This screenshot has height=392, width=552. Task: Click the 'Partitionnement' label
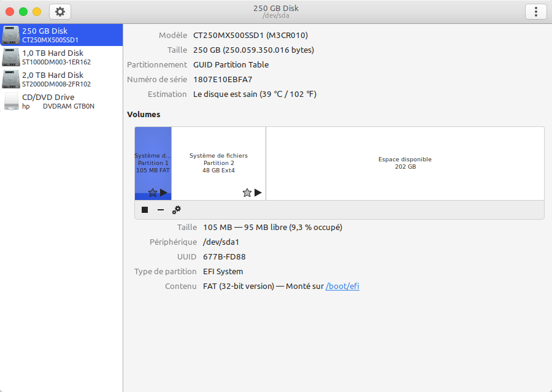157,65
